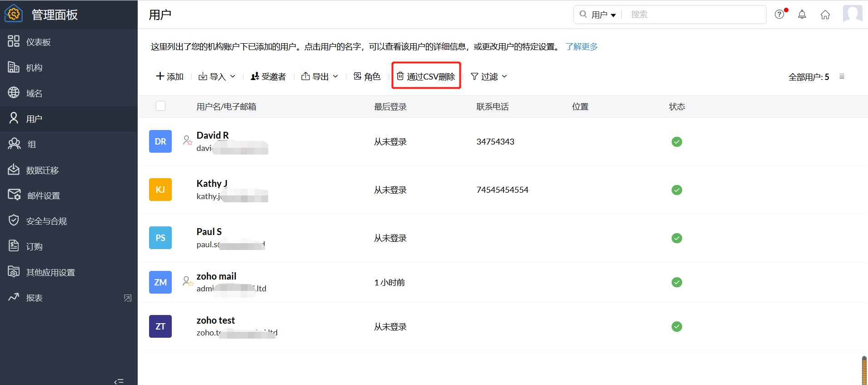Open the help question mark icon
The height and width of the screenshot is (385, 868).
pos(780,15)
